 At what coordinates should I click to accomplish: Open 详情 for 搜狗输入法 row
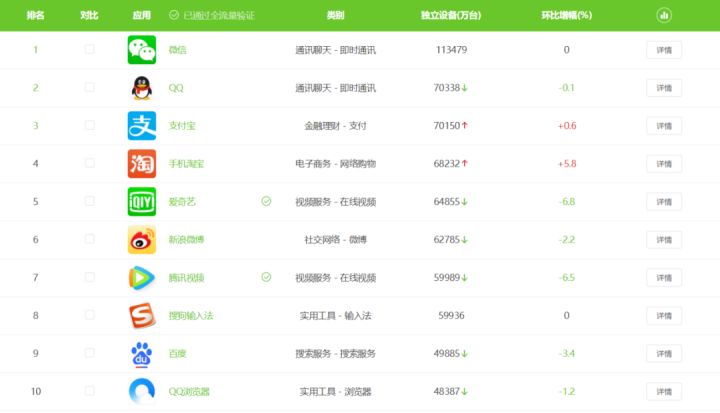tap(664, 315)
